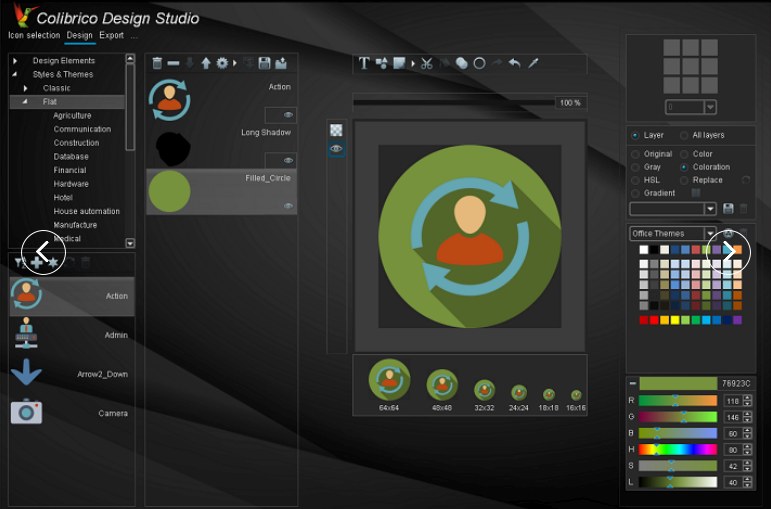This screenshot has width=771, height=509.
Task: Choose the All layers radio option
Action: tap(684, 135)
